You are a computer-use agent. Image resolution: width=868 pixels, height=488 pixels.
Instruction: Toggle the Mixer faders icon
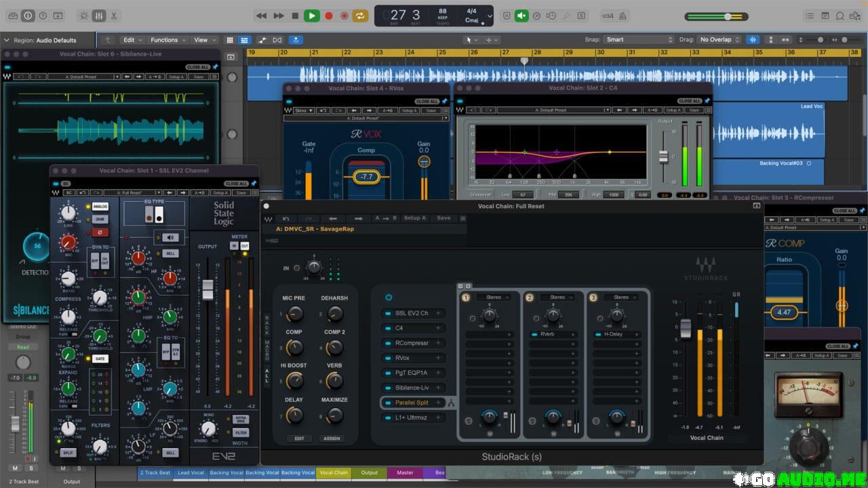tap(98, 16)
